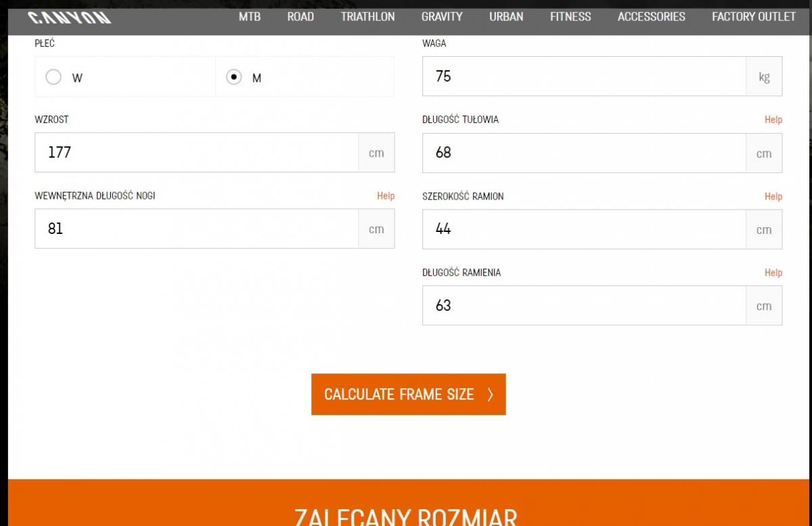The height and width of the screenshot is (526, 812).
Task: Open Help for Wewnętrzna długość nogi
Action: tap(386, 196)
